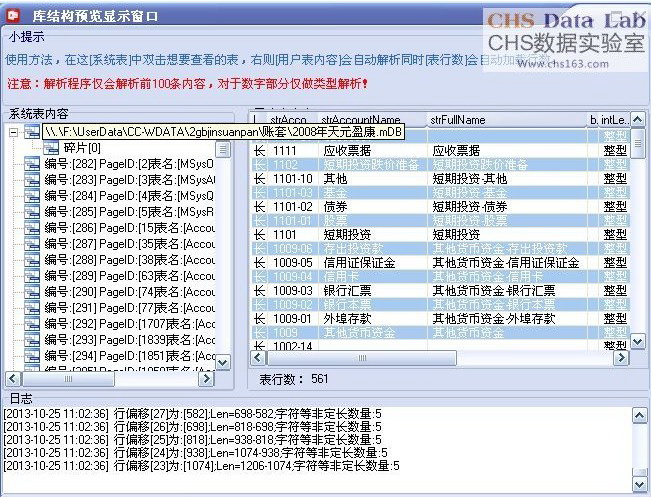Select tree item 编号:[288] PageID:[38]

click(129, 260)
